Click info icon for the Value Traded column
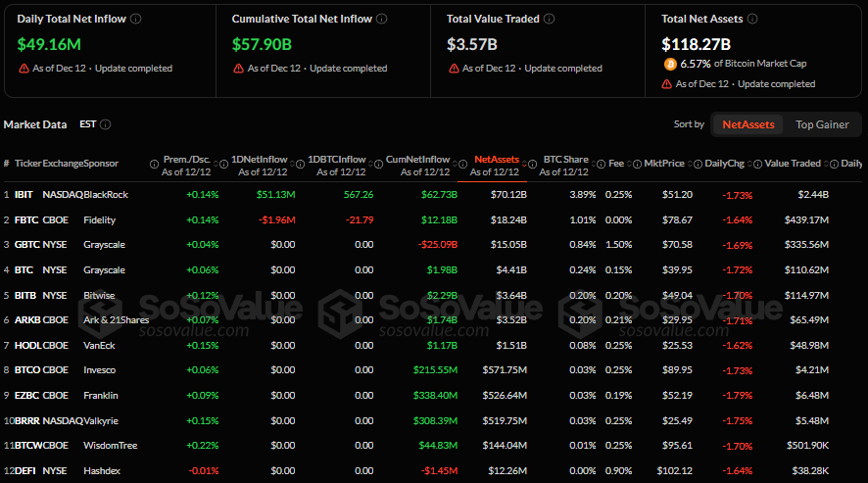Viewport: 868px width, 483px height. 835,164
